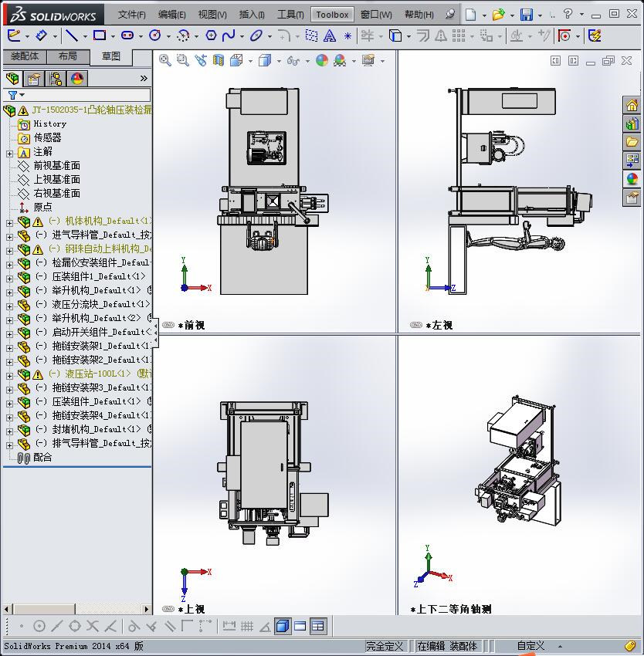Open the Appearances task pane icon
This screenshot has height=656, width=644.
click(x=632, y=179)
